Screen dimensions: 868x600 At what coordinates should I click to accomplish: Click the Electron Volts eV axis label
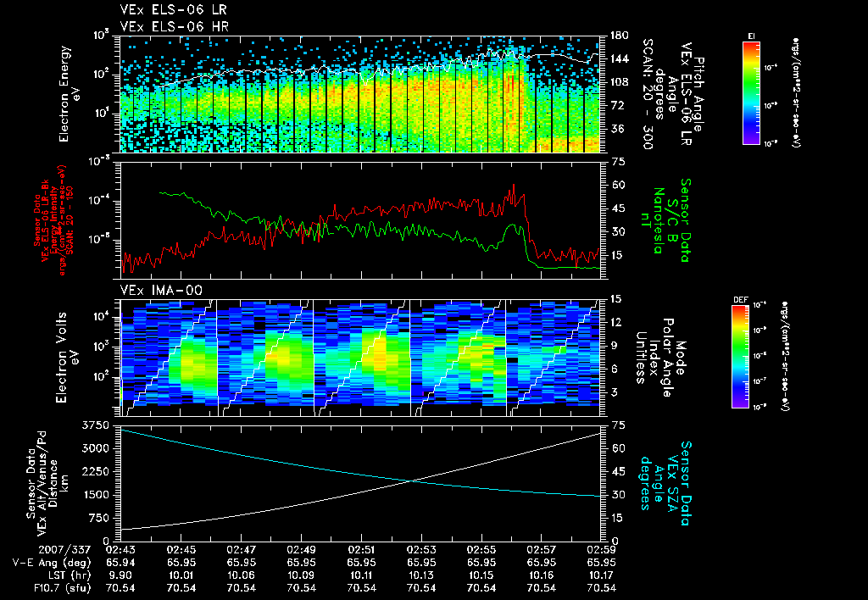pyautogui.click(x=67, y=358)
